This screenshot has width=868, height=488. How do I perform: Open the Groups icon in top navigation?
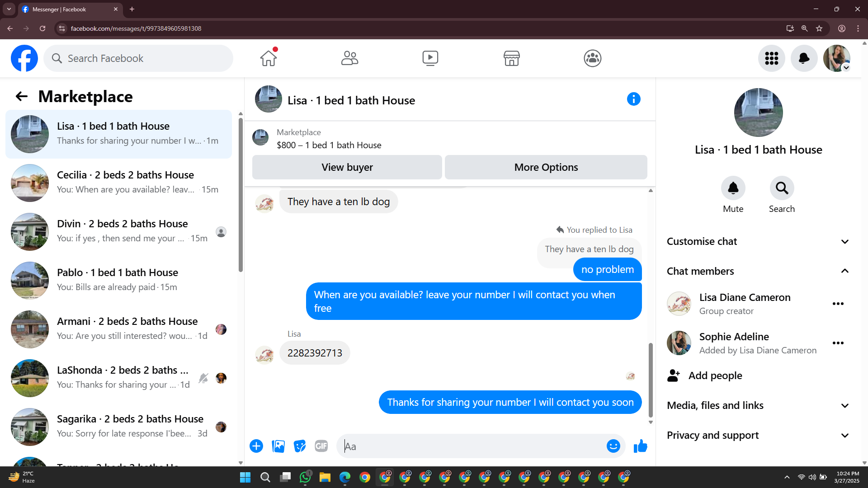coord(592,58)
